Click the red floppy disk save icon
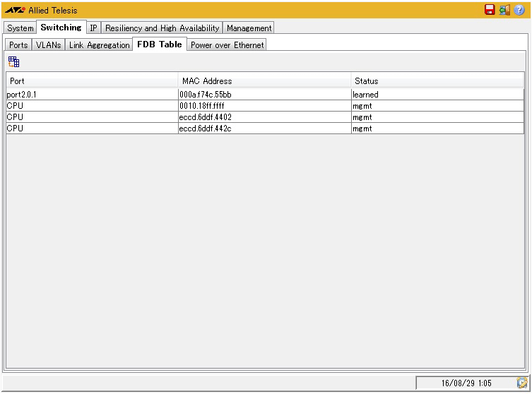Image resolution: width=532 pixels, height=394 pixels. (490, 10)
